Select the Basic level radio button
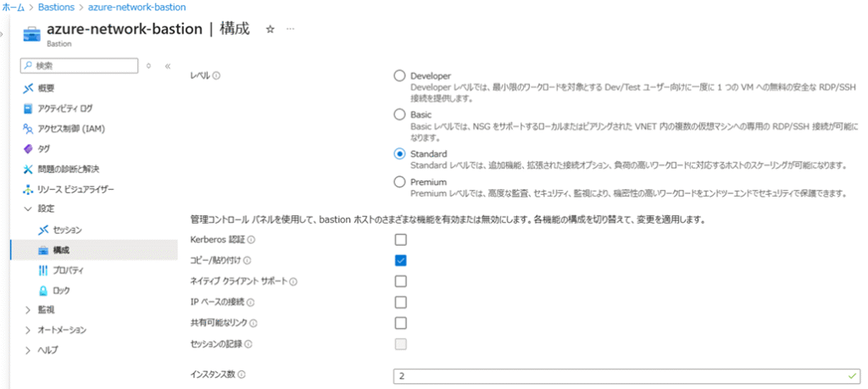 [x=399, y=114]
